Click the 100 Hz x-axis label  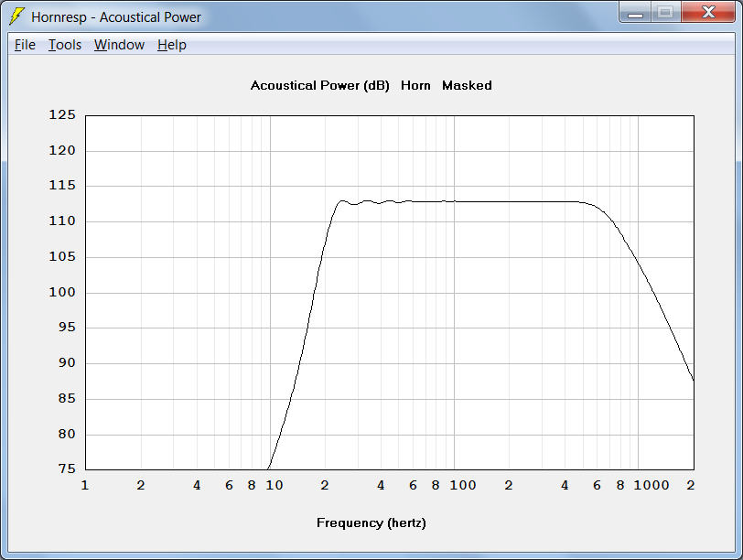coord(462,485)
